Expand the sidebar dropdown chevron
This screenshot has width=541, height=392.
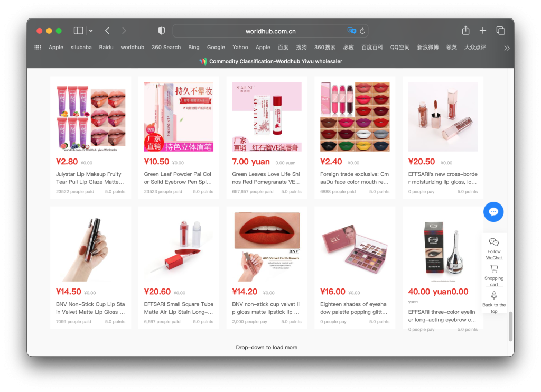[x=91, y=31]
